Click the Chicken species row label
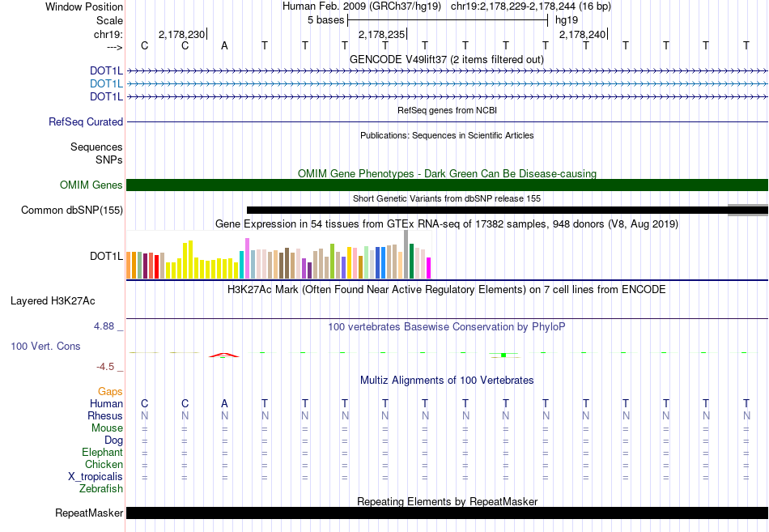Screen dimensions: 769x532 [104, 464]
